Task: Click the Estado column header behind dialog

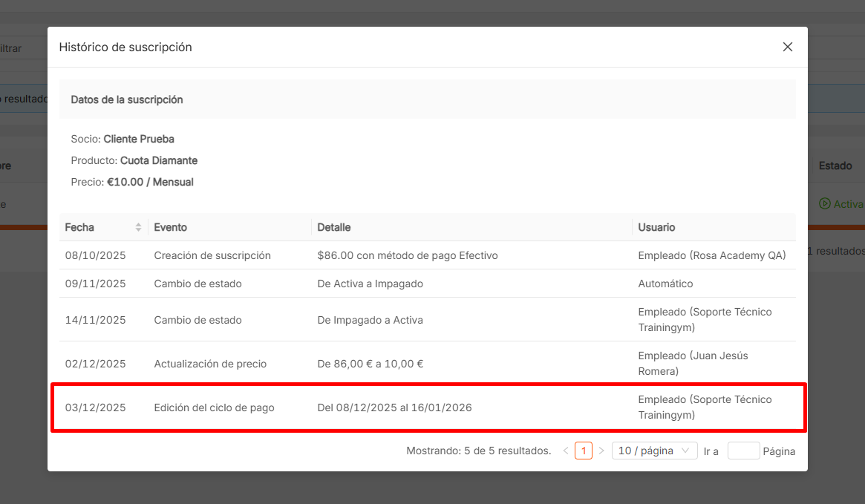Action: coord(835,166)
